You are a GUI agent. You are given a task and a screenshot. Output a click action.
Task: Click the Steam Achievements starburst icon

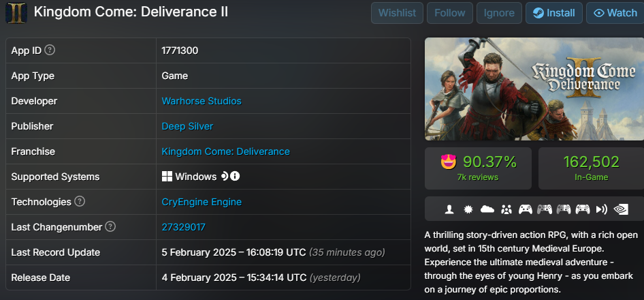[468, 209]
